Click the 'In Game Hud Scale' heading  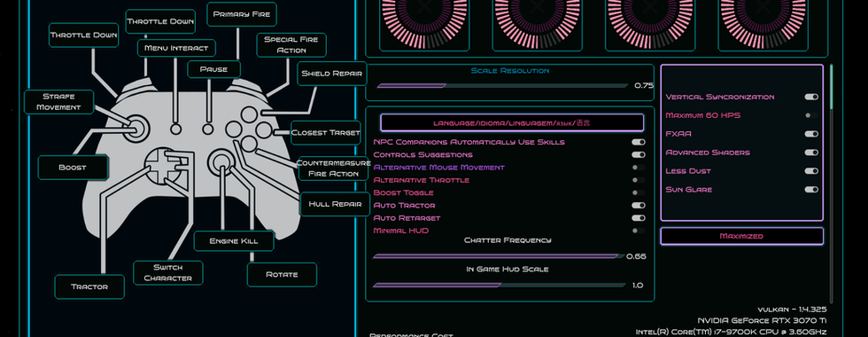(x=507, y=269)
